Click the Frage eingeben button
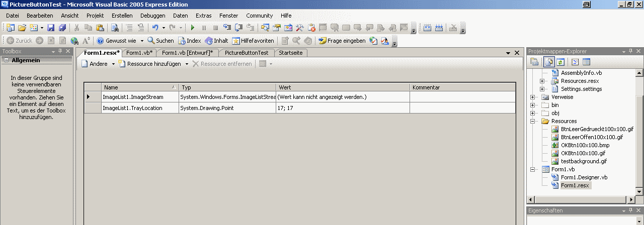644x225 pixels. [x=342, y=41]
